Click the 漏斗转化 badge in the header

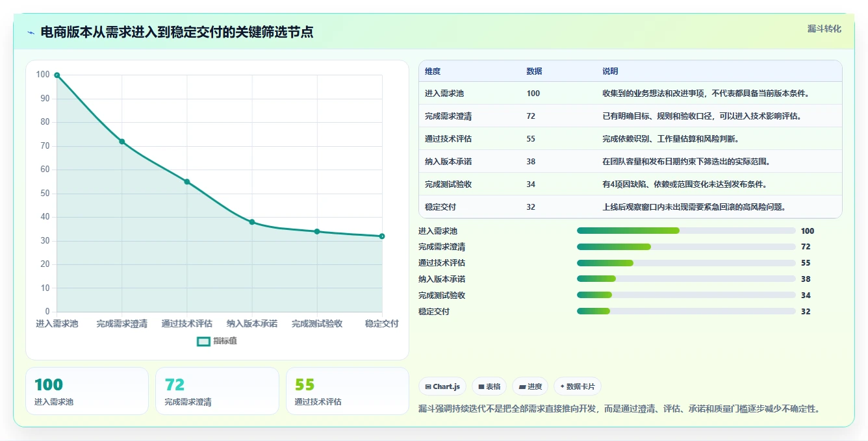824,29
